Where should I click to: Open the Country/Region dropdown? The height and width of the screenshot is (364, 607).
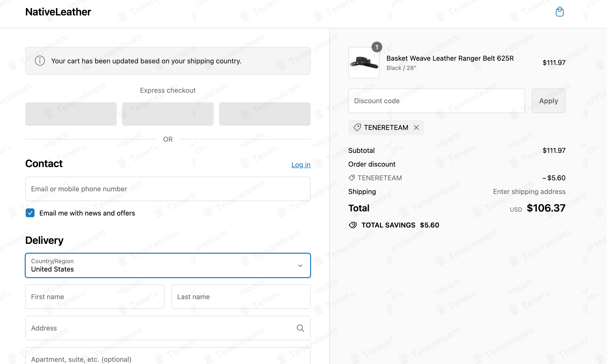[168, 265]
